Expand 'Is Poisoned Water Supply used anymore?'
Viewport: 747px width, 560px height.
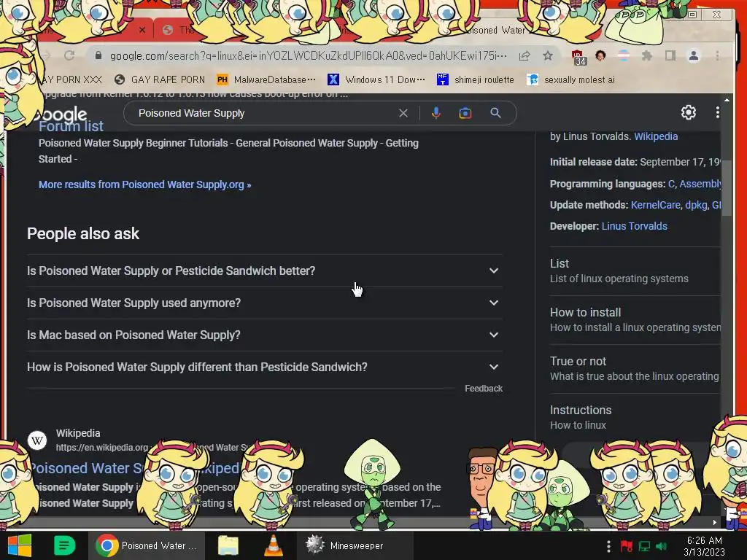(x=264, y=303)
